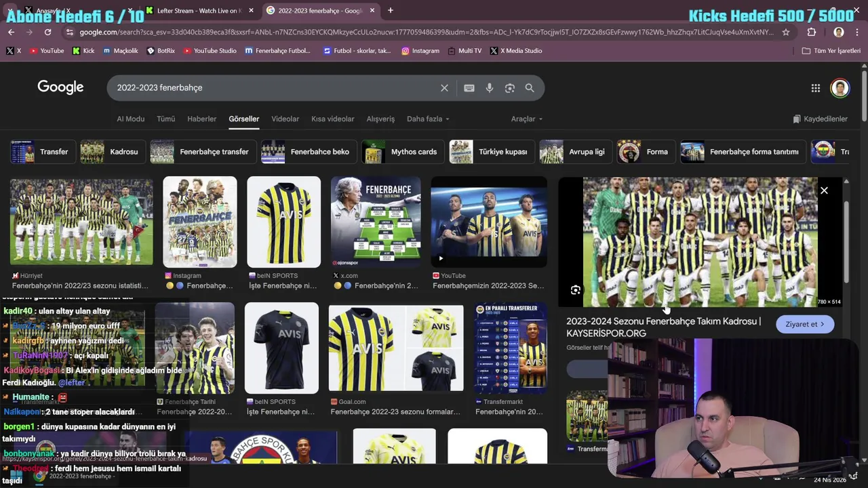This screenshot has height=488, width=868.
Task: Open the Kick bookmark
Action: (83, 50)
